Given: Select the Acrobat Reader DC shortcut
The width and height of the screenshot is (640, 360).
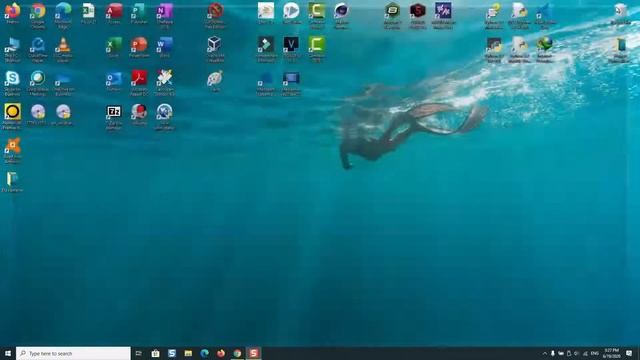Looking at the screenshot, I should click(139, 83).
